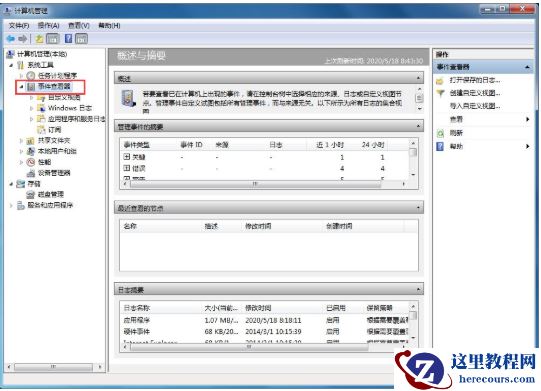541x391 pixels.
Task: Collapse the 日志摘要 section arrow
Action: [418, 289]
